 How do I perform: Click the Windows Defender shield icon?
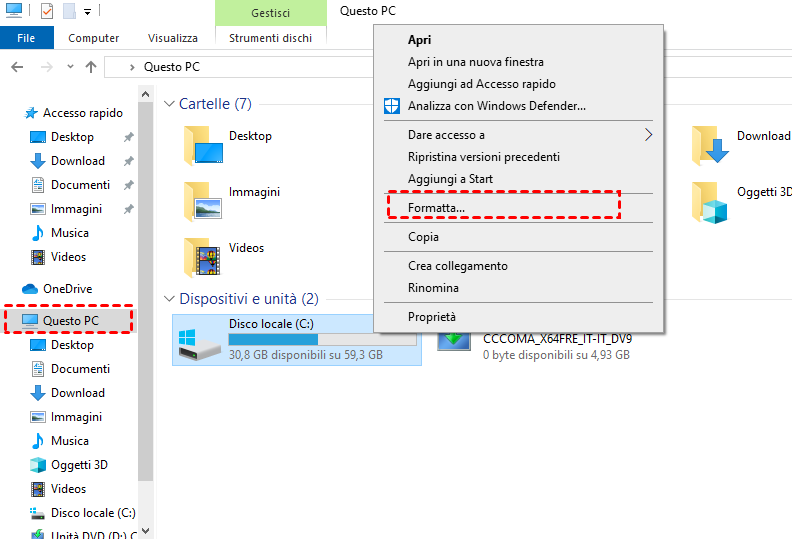(392, 106)
